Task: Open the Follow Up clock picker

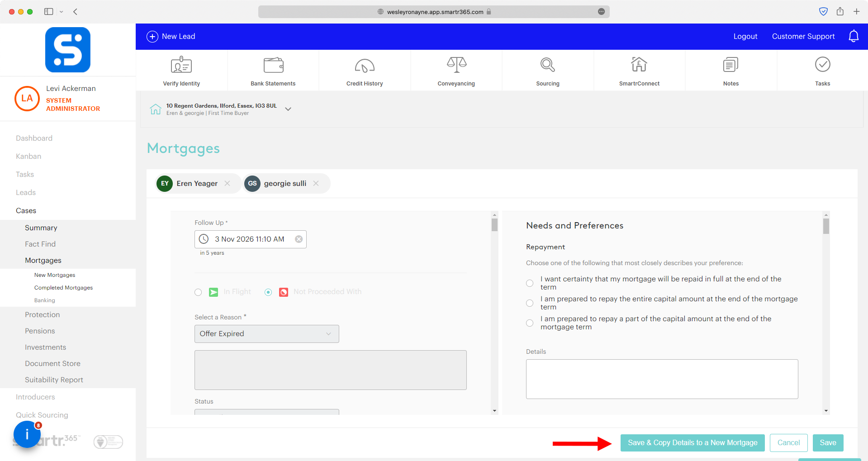Action: pyautogui.click(x=204, y=239)
